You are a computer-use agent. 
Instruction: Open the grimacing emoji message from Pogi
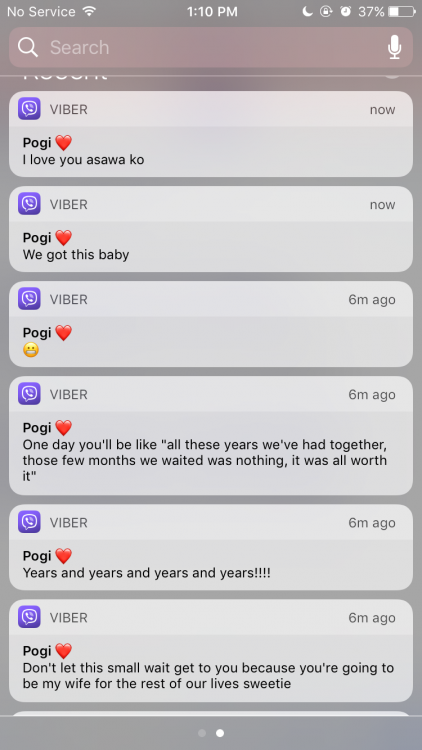point(211,324)
